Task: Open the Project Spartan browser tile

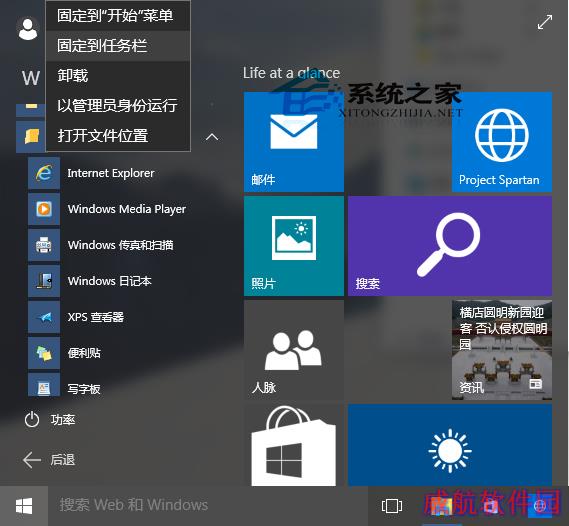Action: [x=502, y=142]
